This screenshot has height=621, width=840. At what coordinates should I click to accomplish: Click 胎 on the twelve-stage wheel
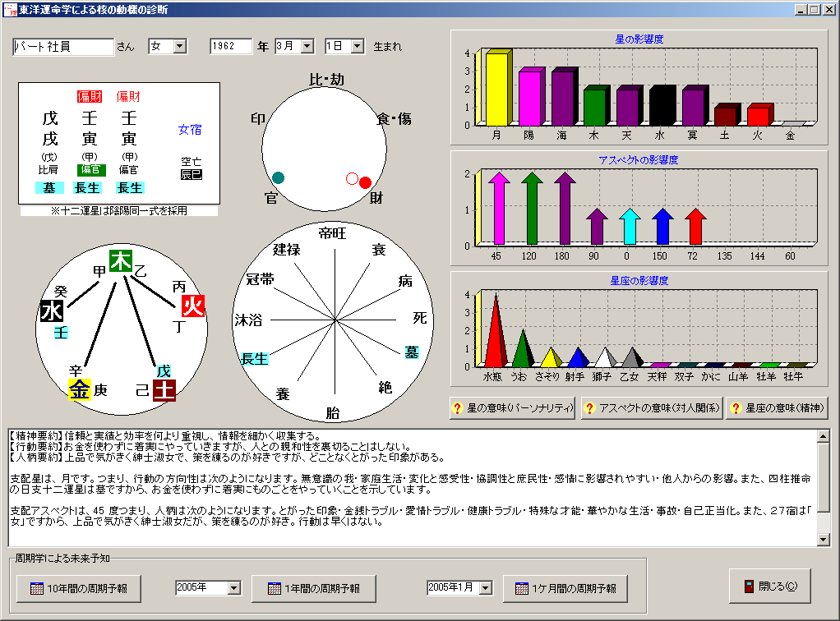coord(332,412)
